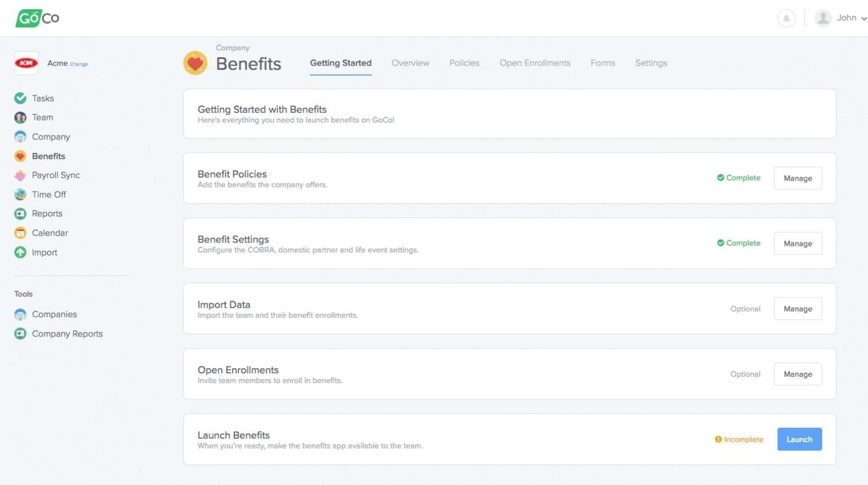
Task: Open Company Reports under Tools
Action: [67, 334]
